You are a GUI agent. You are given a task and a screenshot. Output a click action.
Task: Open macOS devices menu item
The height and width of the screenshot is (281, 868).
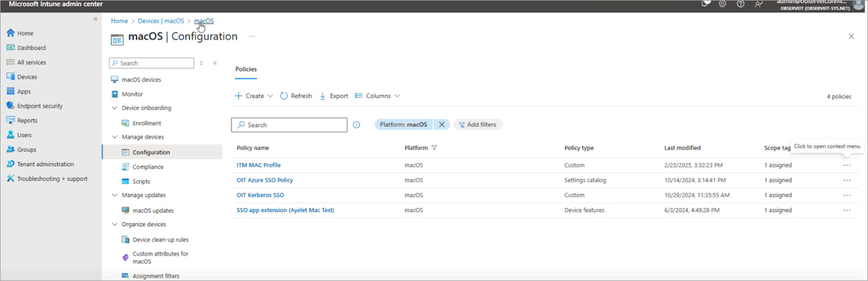click(136, 80)
